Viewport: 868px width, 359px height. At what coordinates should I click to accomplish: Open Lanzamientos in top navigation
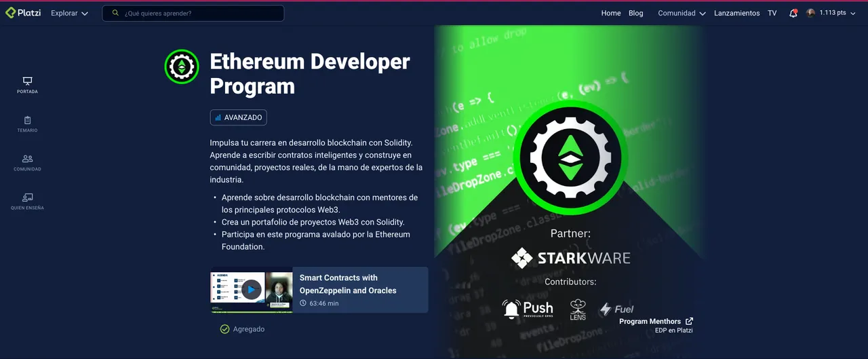click(736, 13)
